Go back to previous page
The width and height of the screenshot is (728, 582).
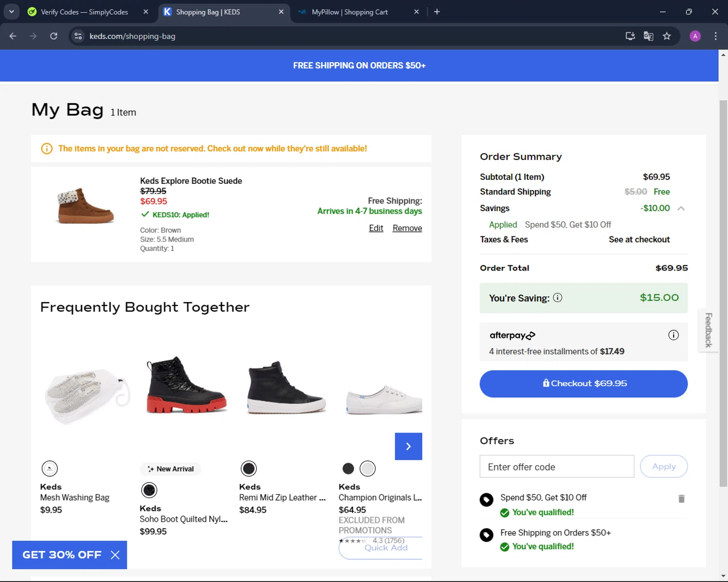pyautogui.click(x=13, y=36)
